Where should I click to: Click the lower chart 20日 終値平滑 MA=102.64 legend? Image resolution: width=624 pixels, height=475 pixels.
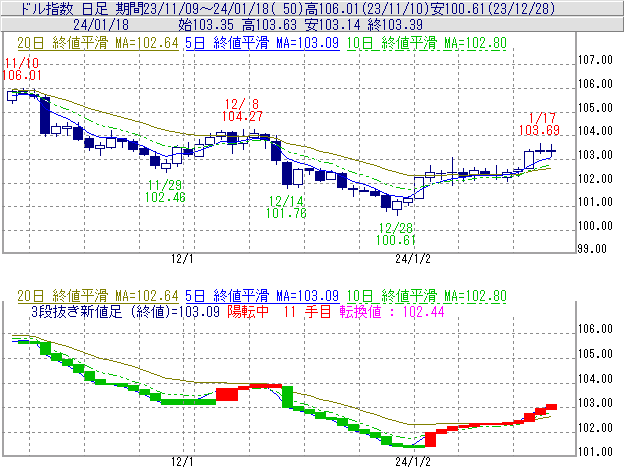(98, 296)
